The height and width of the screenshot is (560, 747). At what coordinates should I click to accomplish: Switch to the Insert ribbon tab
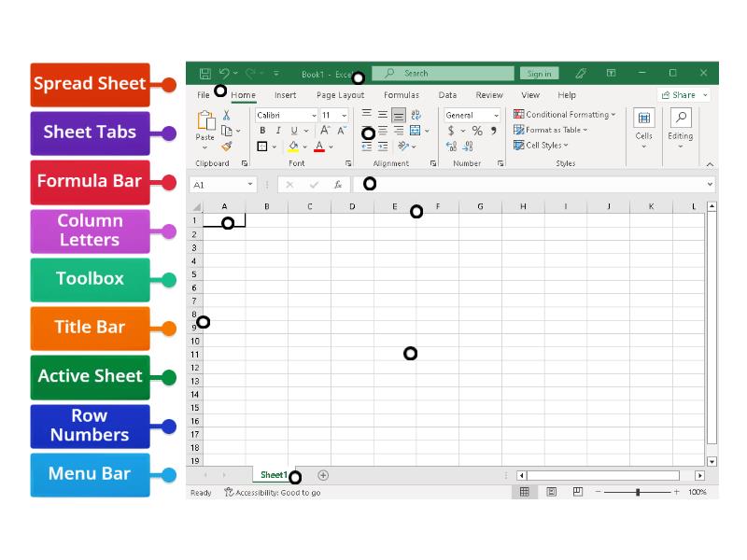[x=285, y=94]
